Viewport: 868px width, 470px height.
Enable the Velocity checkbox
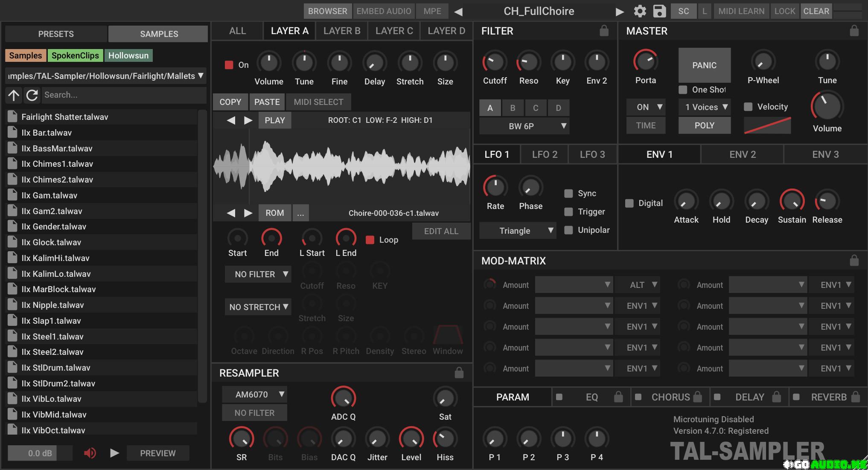coord(748,107)
